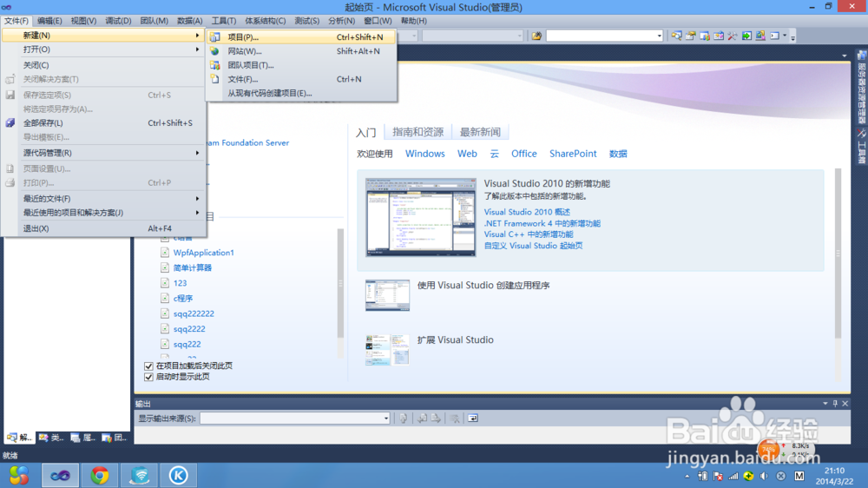
Task: Expand 最近使用的项目和解决方案(J) submenu
Action: 104,213
